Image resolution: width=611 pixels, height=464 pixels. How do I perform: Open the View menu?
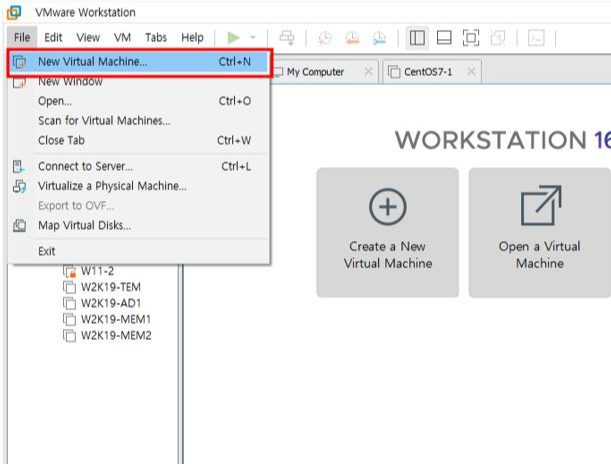88,37
